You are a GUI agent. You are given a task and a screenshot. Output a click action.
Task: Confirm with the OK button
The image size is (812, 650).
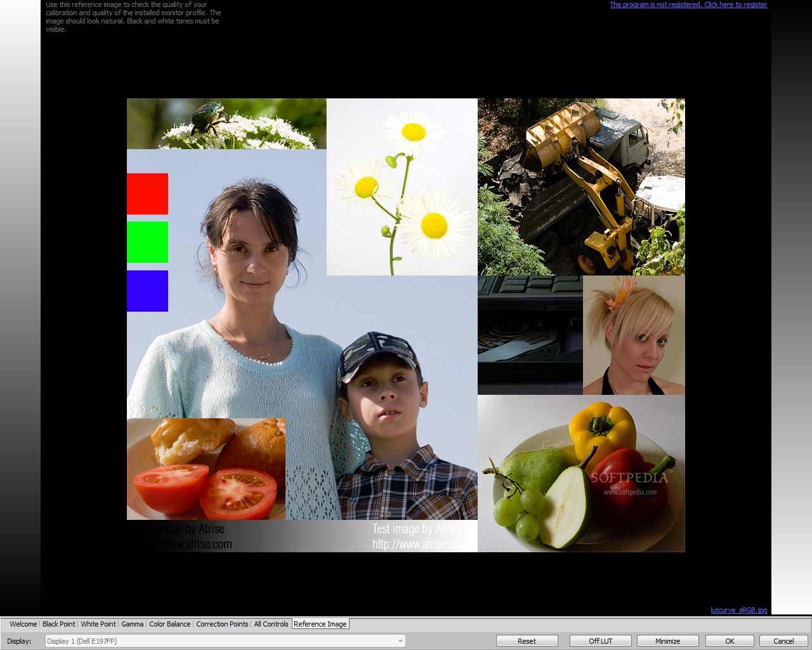[730, 641]
